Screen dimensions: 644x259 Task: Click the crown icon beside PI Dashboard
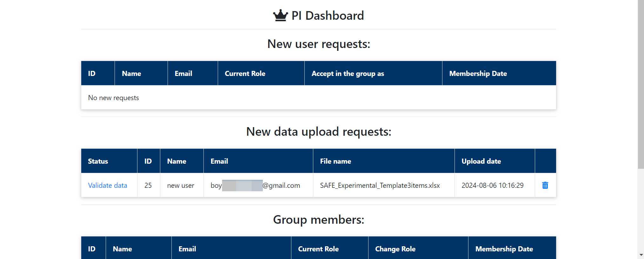click(281, 15)
